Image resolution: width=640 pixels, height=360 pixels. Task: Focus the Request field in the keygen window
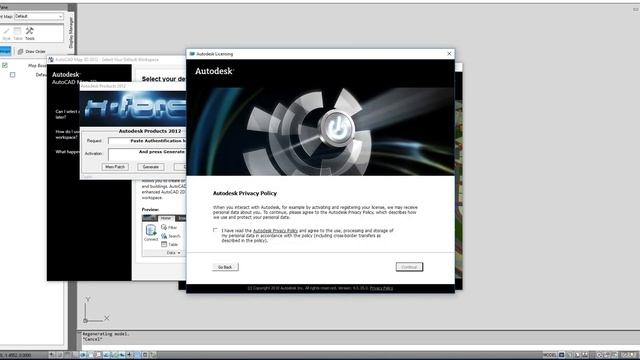[147, 141]
